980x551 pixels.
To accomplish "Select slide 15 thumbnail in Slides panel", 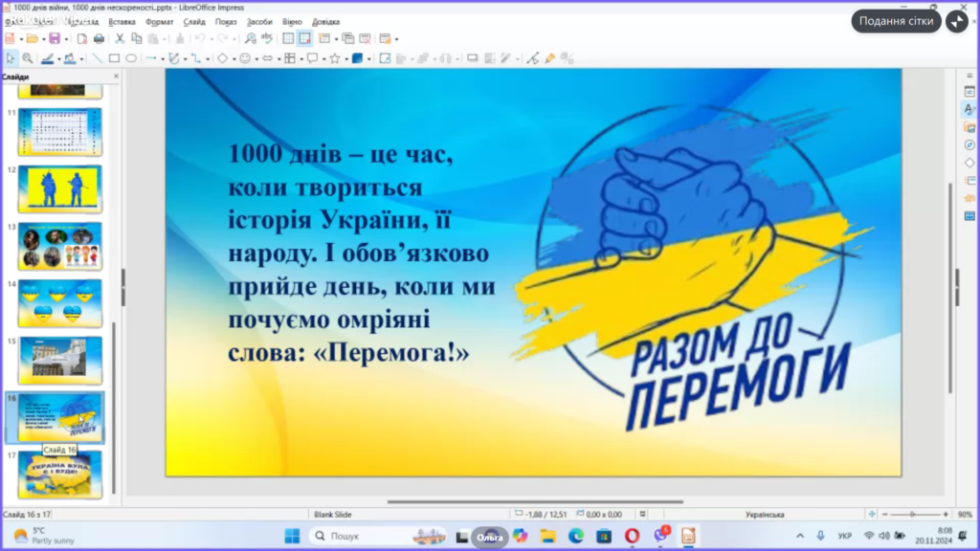I will [59, 361].
